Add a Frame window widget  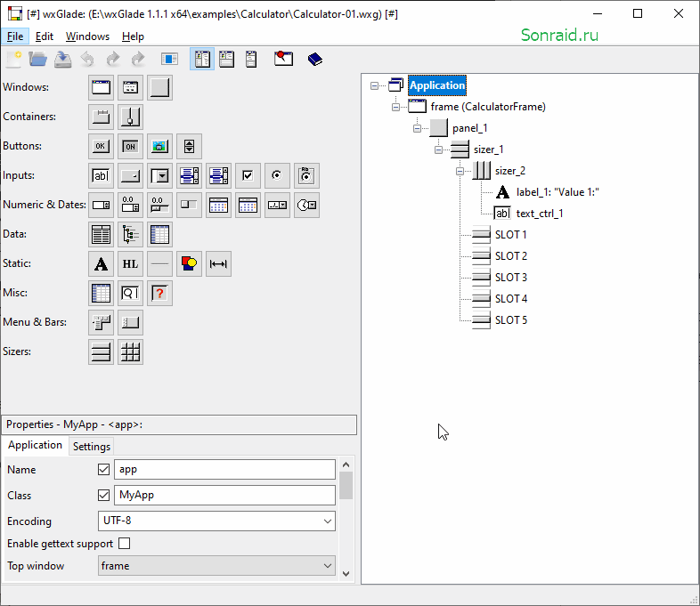pyautogui.click(x=101, y=87)
